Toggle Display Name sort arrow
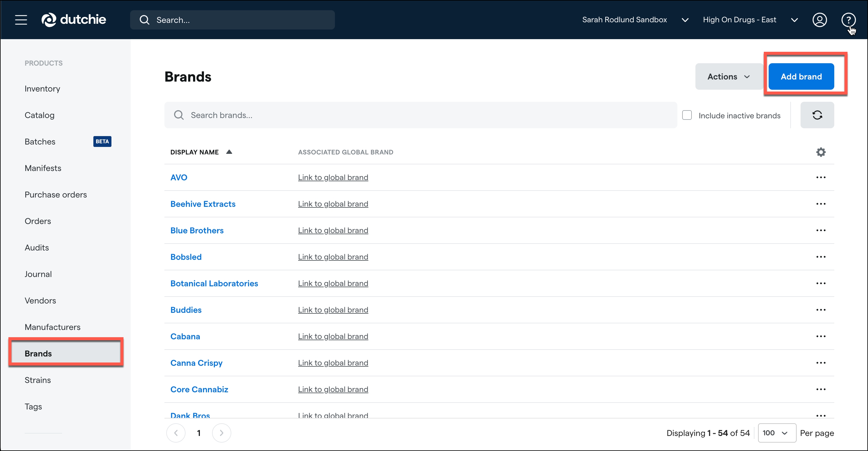Screen dimensions: 868x451 [x=229, y=152]
